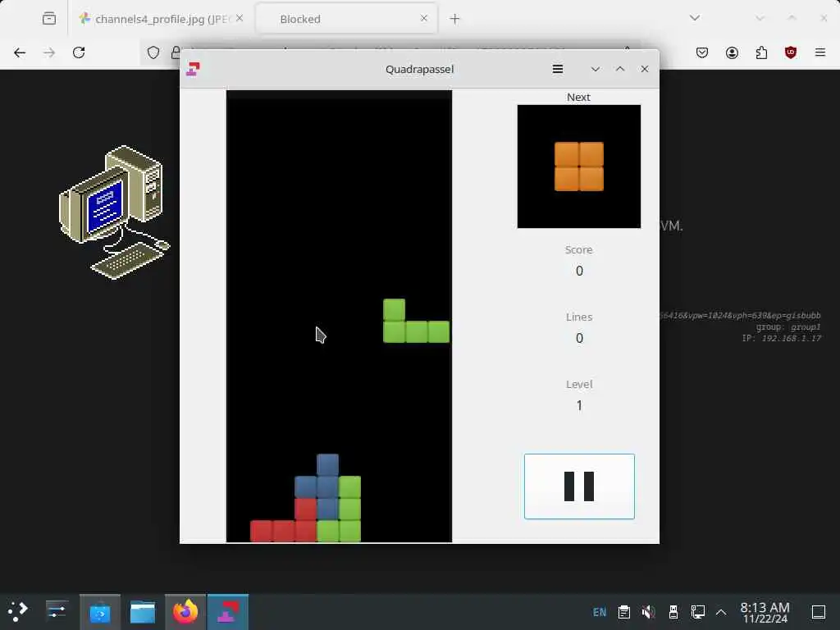Screen dimensions: 840x630
Task: Open the Quadrapassel hamburger menu
Action: (558, 69)
